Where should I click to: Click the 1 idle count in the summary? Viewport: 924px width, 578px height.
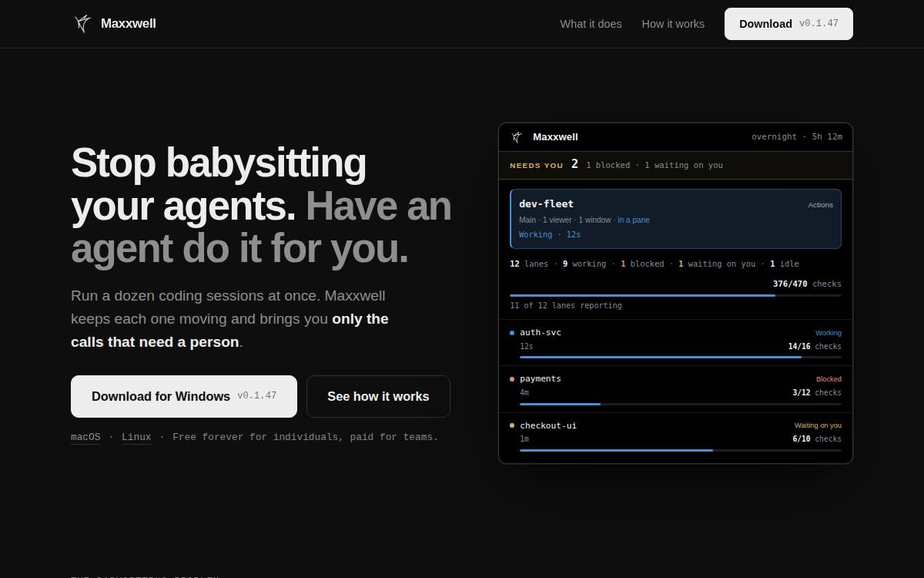(x=785, y=264)
